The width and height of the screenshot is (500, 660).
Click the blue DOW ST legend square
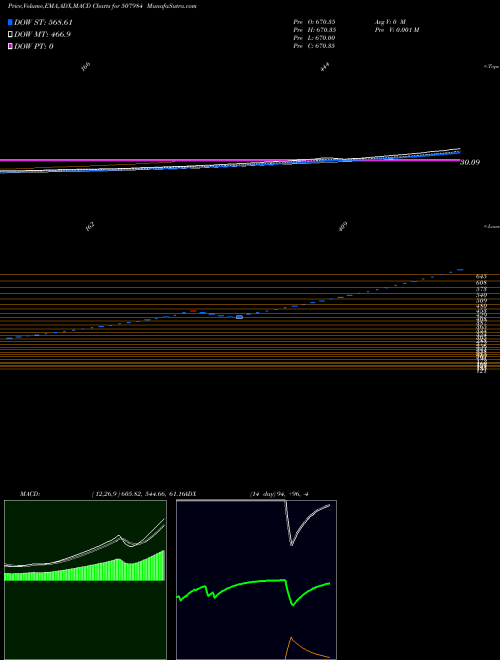coord(10,22)
